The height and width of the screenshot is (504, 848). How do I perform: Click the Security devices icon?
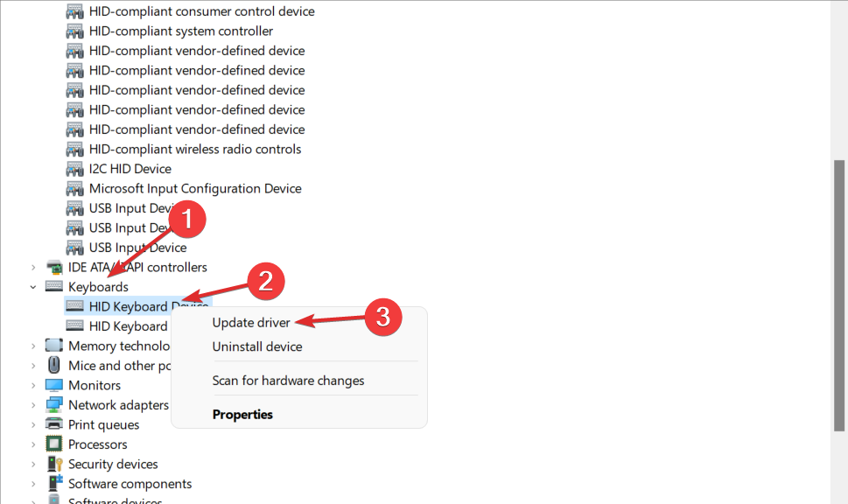(x=54, y=464)
